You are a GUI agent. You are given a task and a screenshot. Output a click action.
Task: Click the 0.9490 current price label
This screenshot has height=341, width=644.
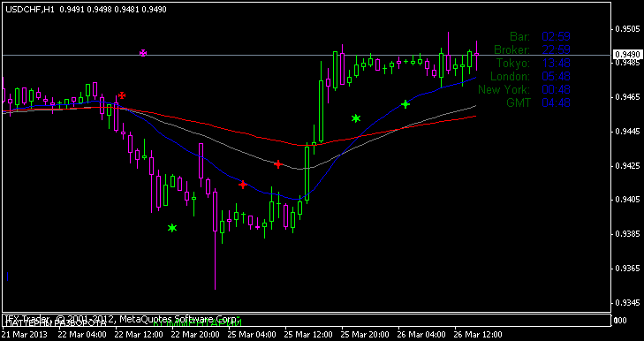click(x=626, y=55)
